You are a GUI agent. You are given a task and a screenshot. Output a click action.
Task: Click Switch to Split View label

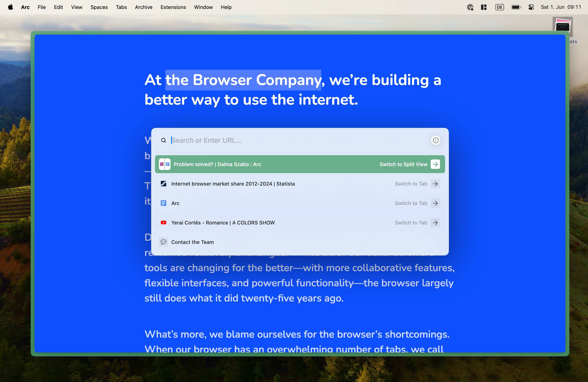click(x=403, y=164)
